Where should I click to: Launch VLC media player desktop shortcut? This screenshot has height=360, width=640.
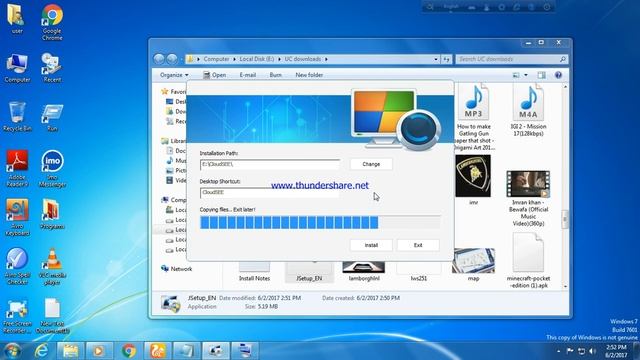(52, 266)
